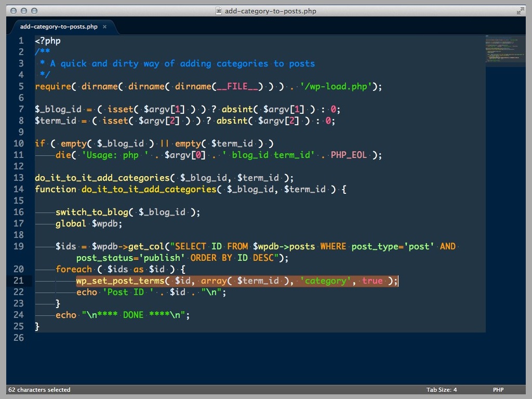Viewport: 532px width, 399px height.
Task: Enter fullscreen using the title bar arrows icon
Action: 520,11
